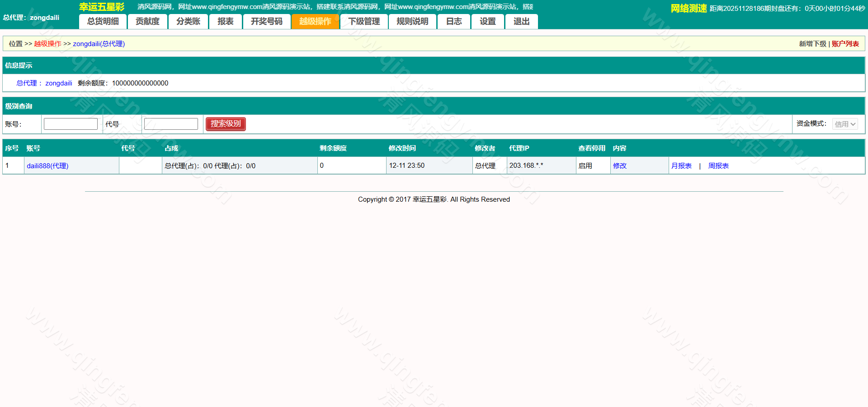The width and height of the screenshot is (868, 407).
Task: 查看账户列表
Action: click(845, 43)
